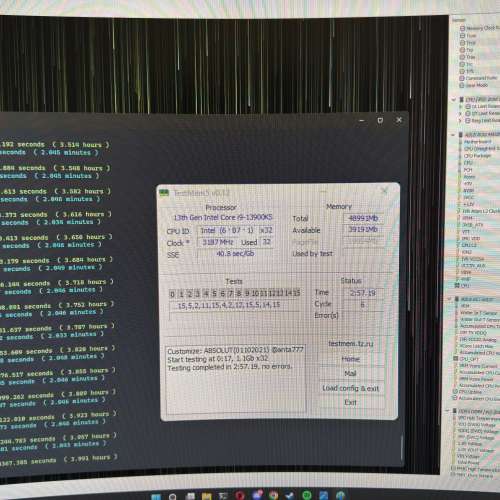Click the TestMem5 log text area
The image size is (500, 500).
click(235, 379)
